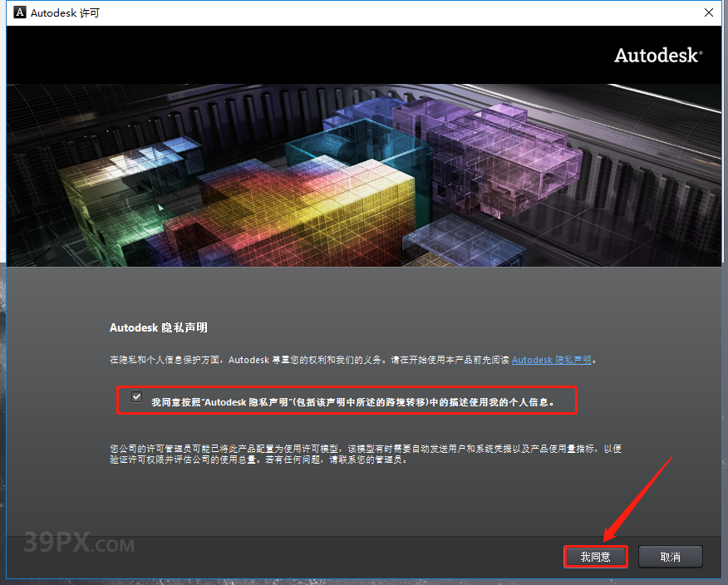728x585 pixels.
Task: Click the 3D building wireframe banner image
Action: pos(364,173)
